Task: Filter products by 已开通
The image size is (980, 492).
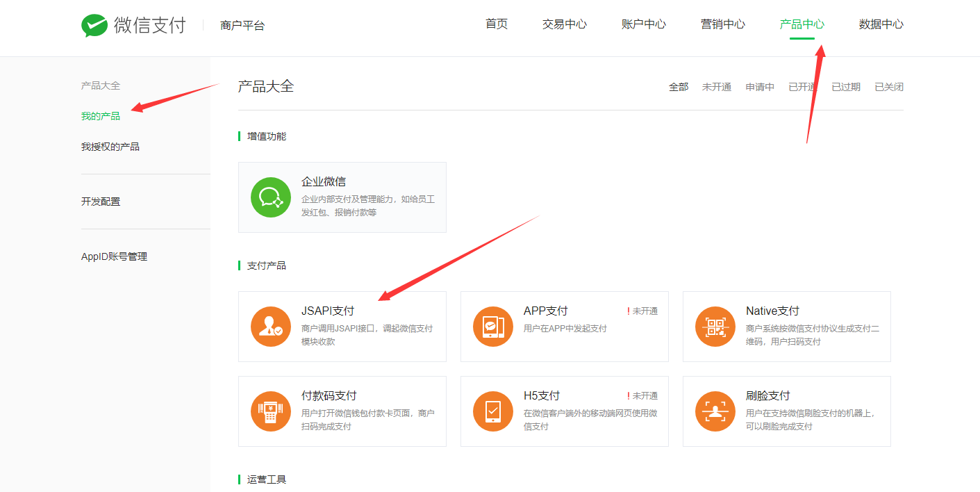Action: tap(803, 87)
